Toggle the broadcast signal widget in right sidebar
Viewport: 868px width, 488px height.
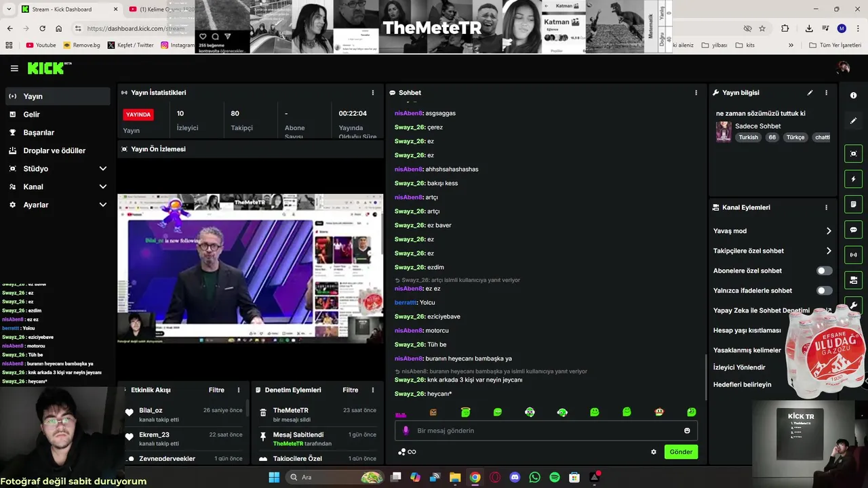pyautogui.click(x=854, y=255)
